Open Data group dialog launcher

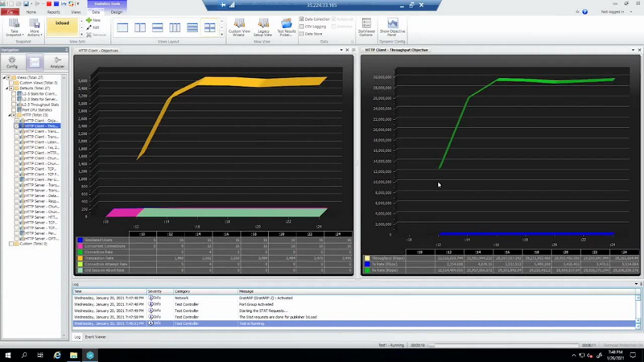[352, 42]
